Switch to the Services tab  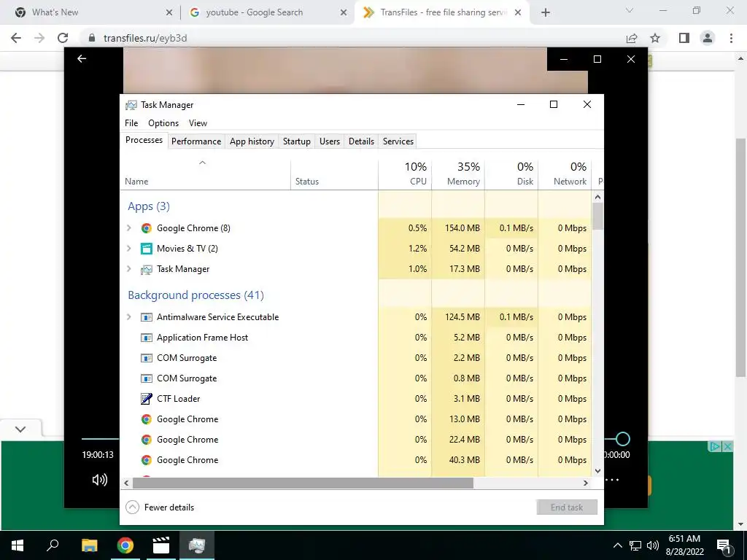click(x=398, y=141)
